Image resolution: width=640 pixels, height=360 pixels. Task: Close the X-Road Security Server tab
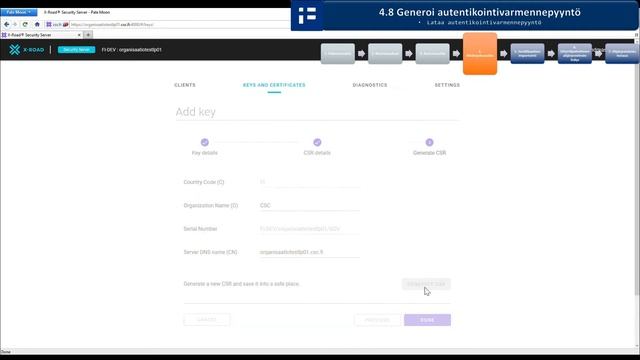(79, 35)
